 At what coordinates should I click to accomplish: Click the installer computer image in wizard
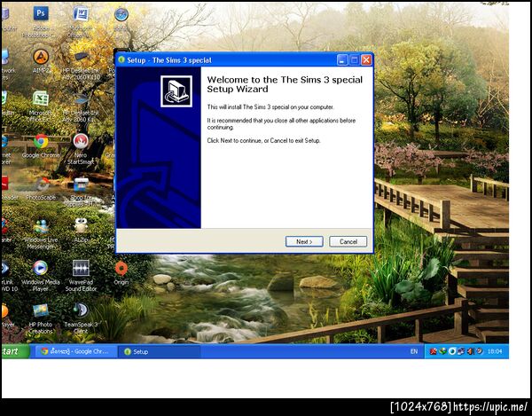coord(176,91)
